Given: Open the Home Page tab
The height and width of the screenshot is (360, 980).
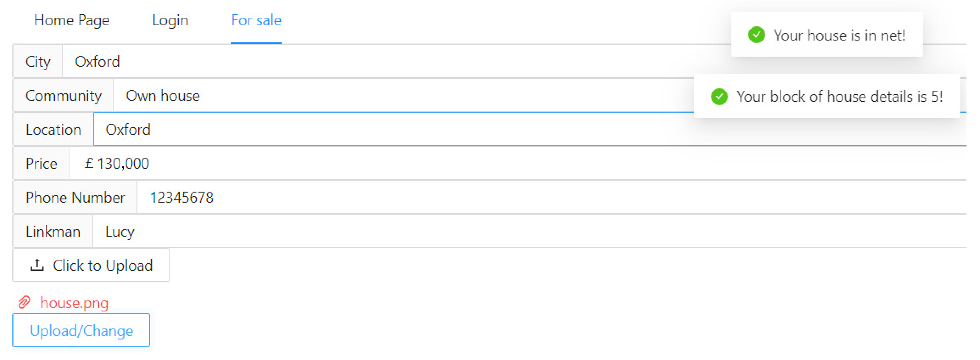Looking at the screenshot, I should pyautogui.click(x=72, y=20).
